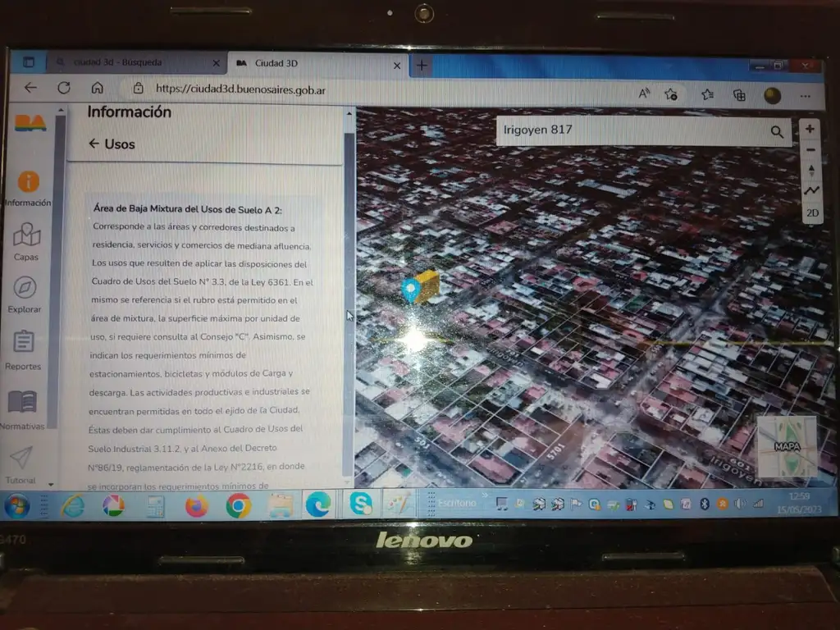Open Escritorio toolbar chevron
The width and height of the screenshot is (840, 630).
coord(485,495)
